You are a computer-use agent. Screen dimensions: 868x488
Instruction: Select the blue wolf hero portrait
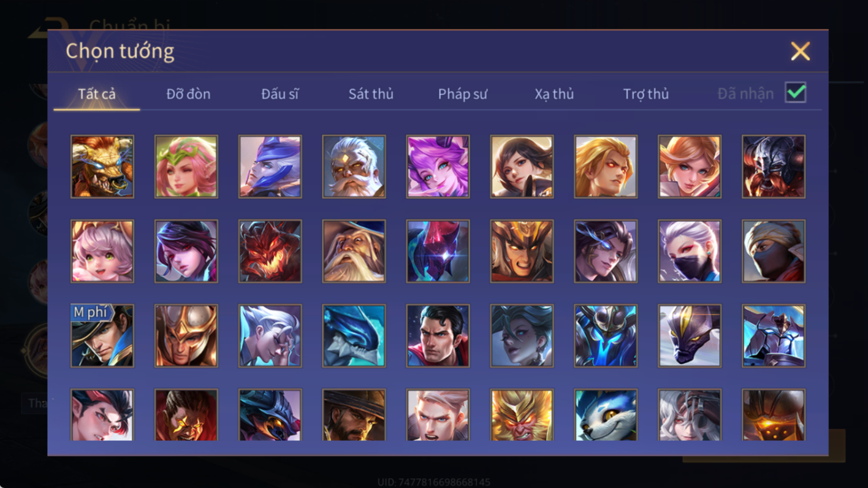click(x=605, y=415)
